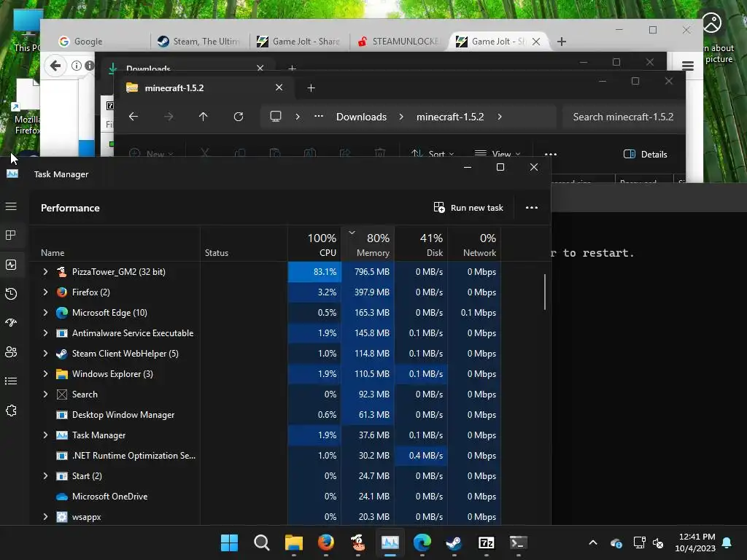Open See more options in File Explorer toolbar

click(x=551, y=154)
